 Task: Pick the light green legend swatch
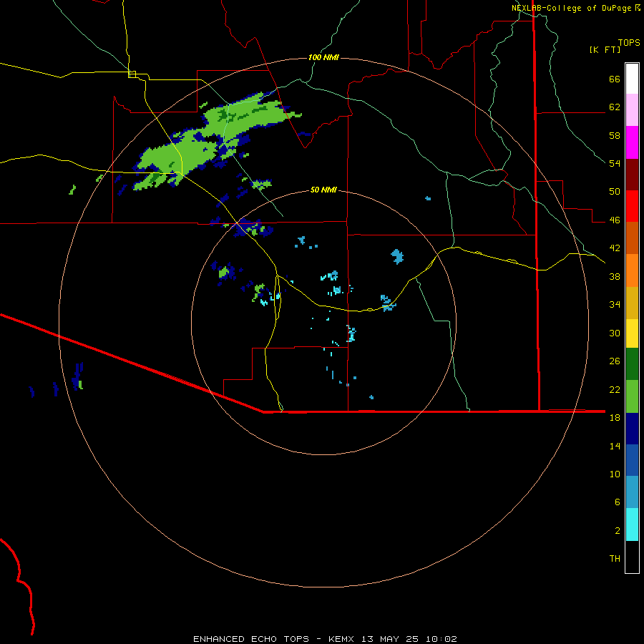pyautogui.click(x=632, y=396)
